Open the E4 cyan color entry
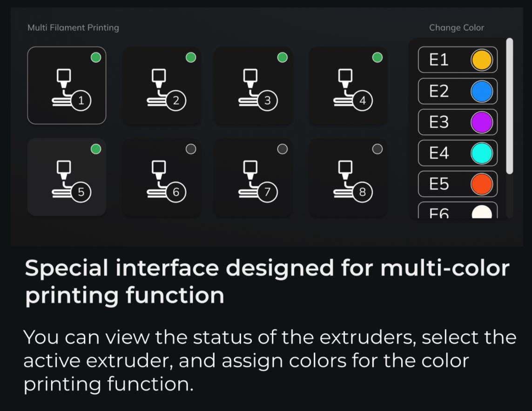 point(457,153)
